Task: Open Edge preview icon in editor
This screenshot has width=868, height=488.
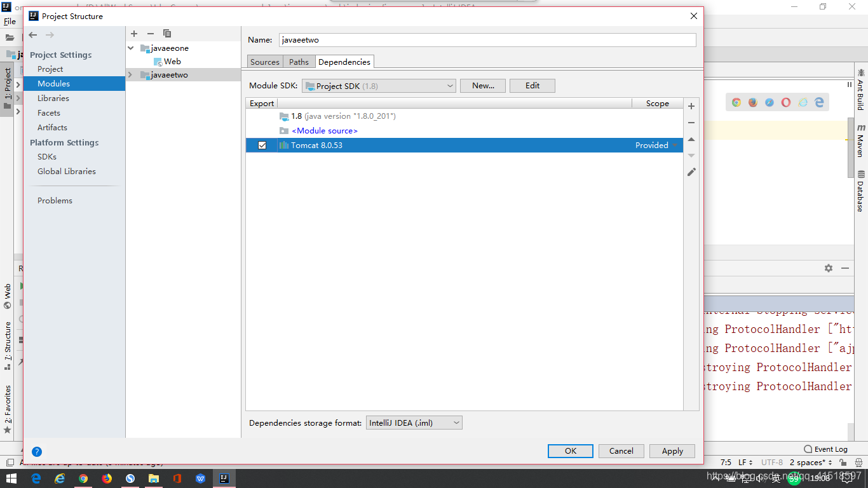Action: coord(820,102)
